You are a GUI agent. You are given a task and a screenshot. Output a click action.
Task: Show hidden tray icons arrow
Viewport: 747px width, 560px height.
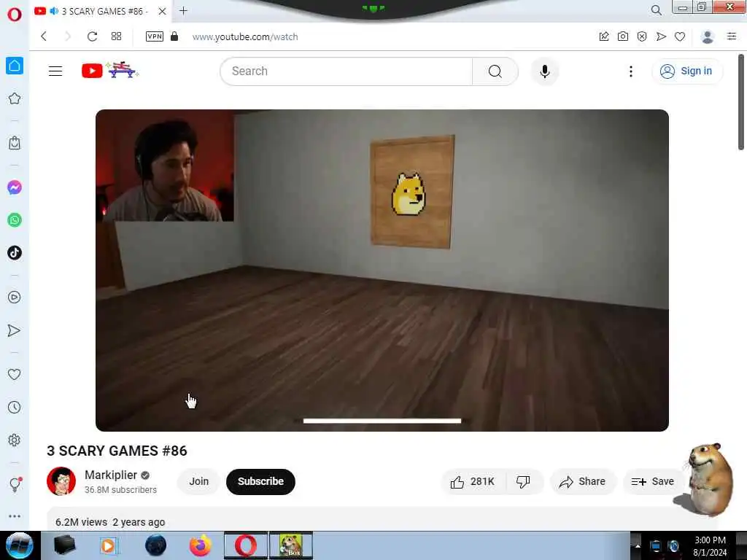tap(638, 546)
